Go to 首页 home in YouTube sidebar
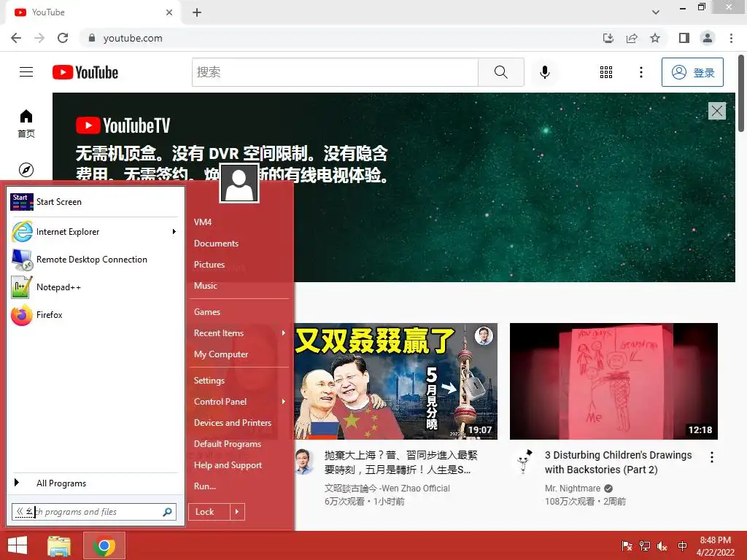The image size is (747, 560). click(26, 123)
